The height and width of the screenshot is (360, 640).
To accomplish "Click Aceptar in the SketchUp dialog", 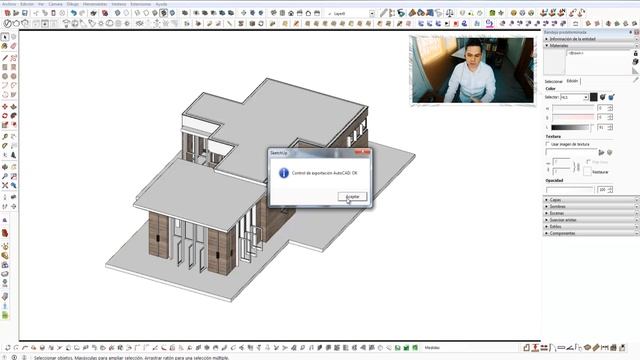I will [x=352, y=197].
